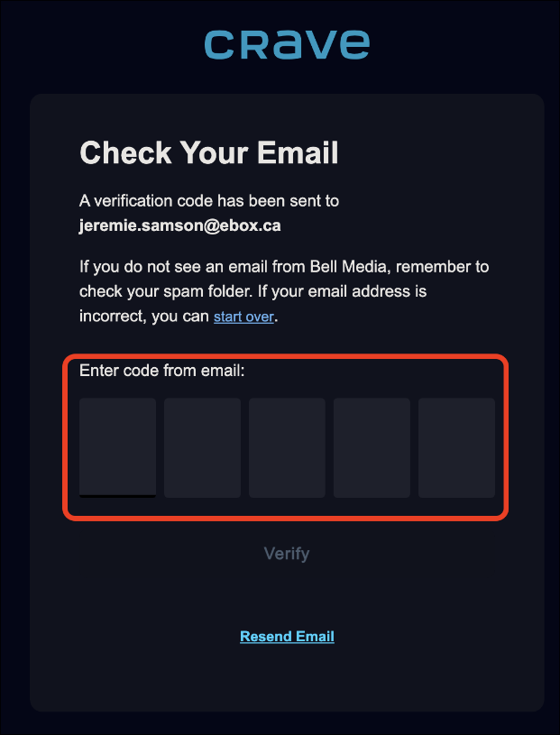The image size is (560, 735).
Task: Click the word "Email" in the heading
Action: click(x=298, y=152)
